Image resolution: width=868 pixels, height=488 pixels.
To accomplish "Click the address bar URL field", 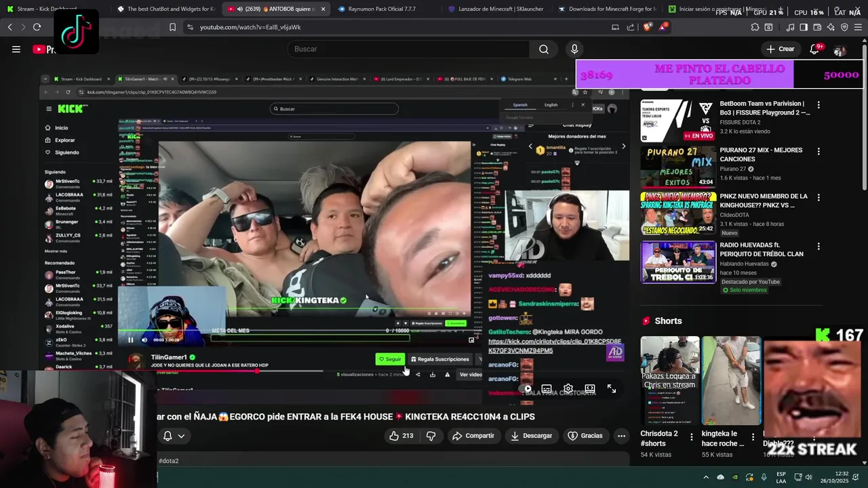I will click(400, 27).
